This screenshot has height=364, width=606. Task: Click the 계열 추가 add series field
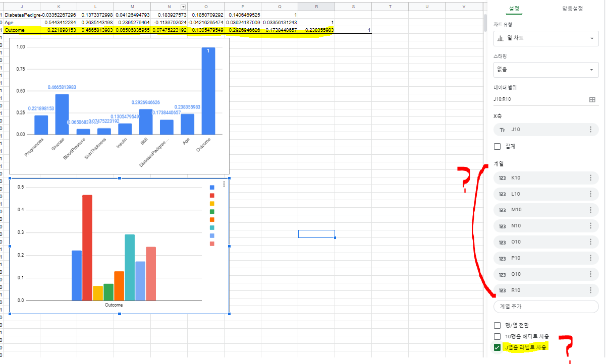tap(546, 307)
